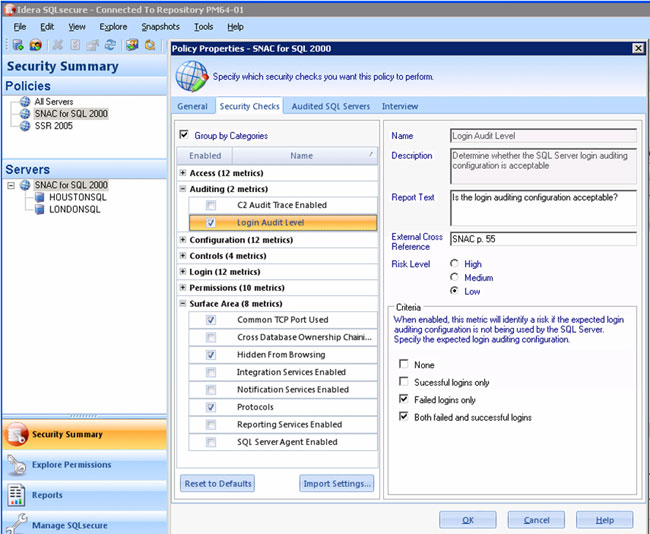Enable Cross Database Ownership Chaining check
Image resolution: width=650 pixels, height=534 pixels.
tap(211, 337)
